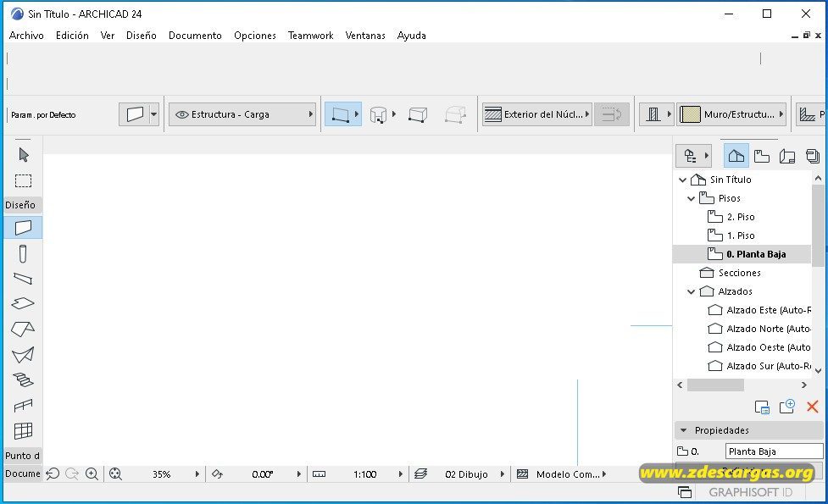Select the Secciones item in Navigator

[x=739, y=273]
